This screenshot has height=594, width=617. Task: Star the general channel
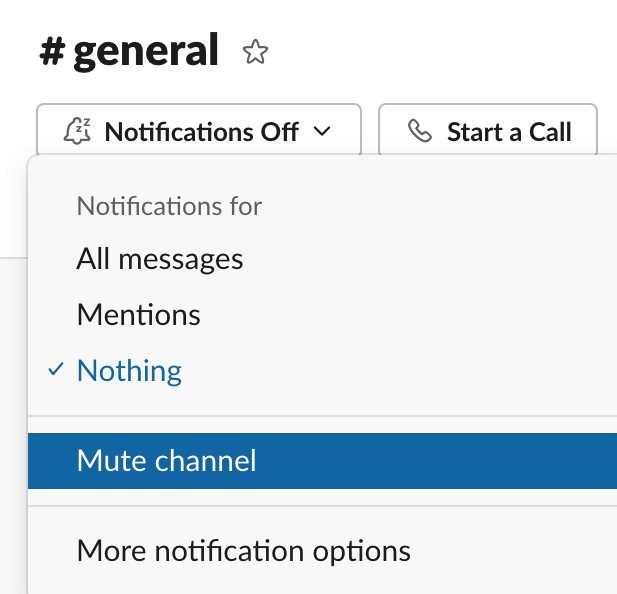click(x=256, y=52)
